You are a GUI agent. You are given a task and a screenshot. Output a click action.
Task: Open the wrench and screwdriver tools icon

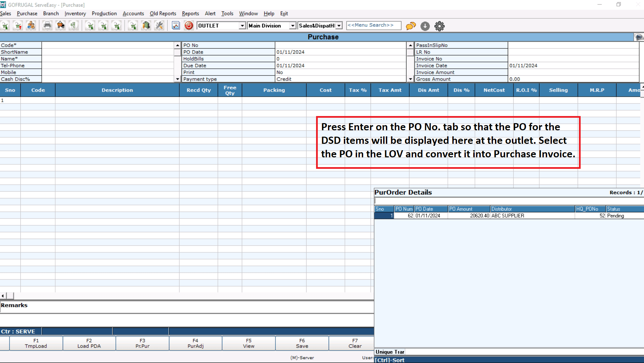pyautogui.click(x=159, y=25)
